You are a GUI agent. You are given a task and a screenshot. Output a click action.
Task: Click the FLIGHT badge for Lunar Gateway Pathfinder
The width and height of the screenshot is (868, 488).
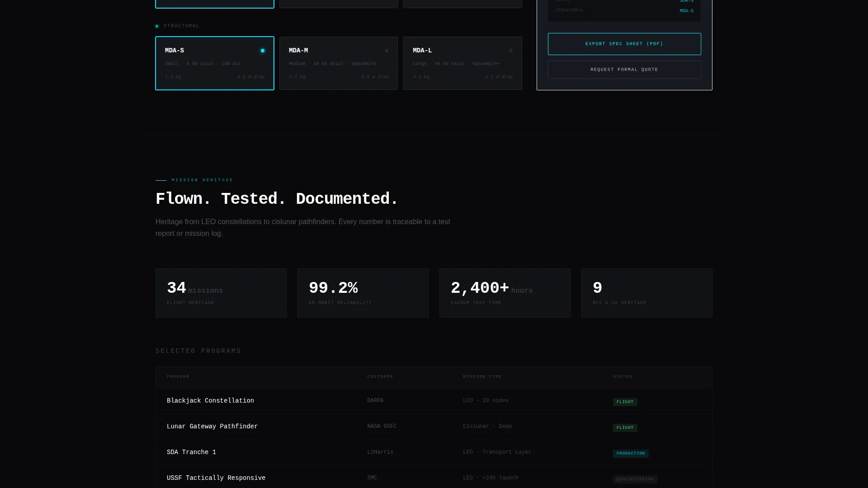pyautogui.click(x=625, y=427)
